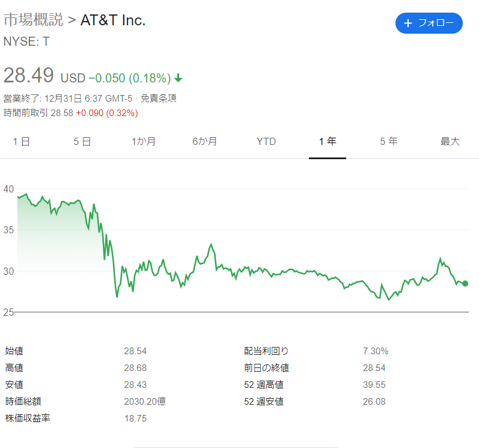
Task: Select the 1日 time range tab
Action: click(x=21, y=141)
